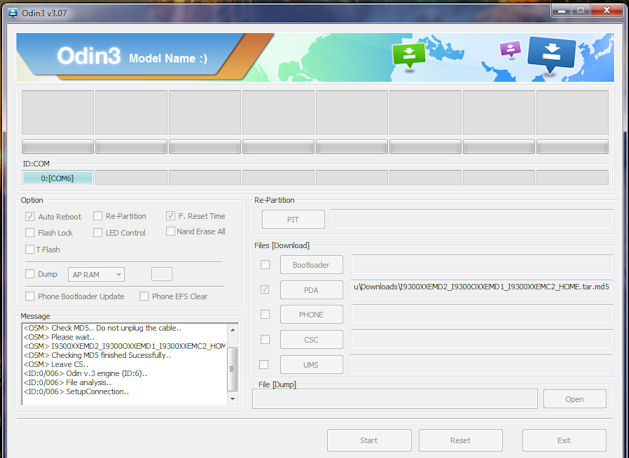
Task: Enable Nand Erase All checkbox
Action: tap(170, 231)
